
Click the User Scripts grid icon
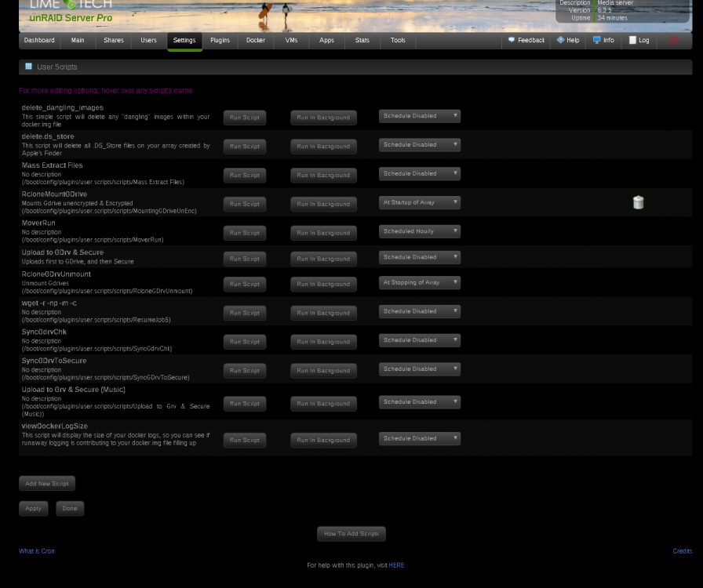29,67
